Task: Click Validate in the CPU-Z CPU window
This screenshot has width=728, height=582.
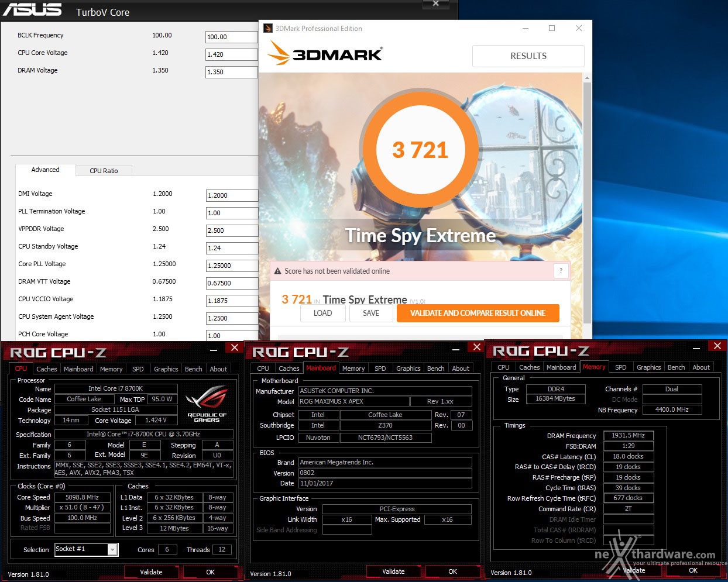Action: [x=151, y=572]
